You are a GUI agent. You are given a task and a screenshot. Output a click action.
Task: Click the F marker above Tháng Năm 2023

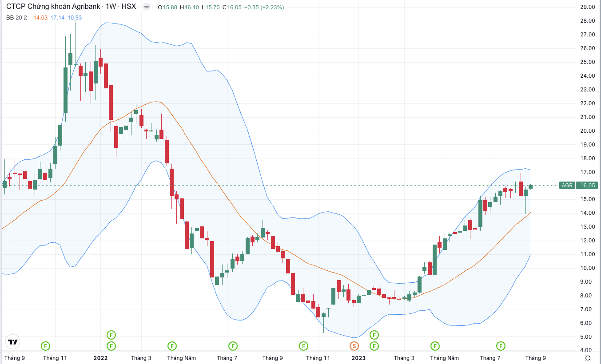pyautogui.click(x=435, y=345)
